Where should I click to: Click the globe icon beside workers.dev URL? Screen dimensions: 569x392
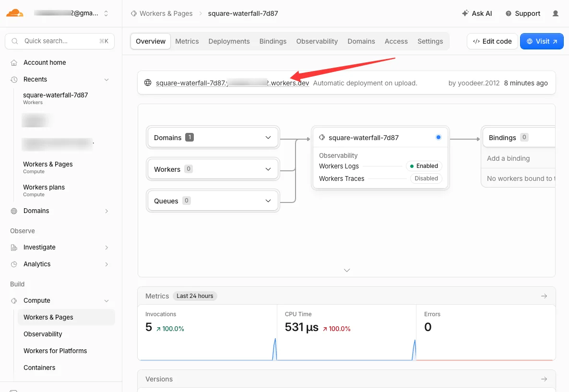(148, 83)
